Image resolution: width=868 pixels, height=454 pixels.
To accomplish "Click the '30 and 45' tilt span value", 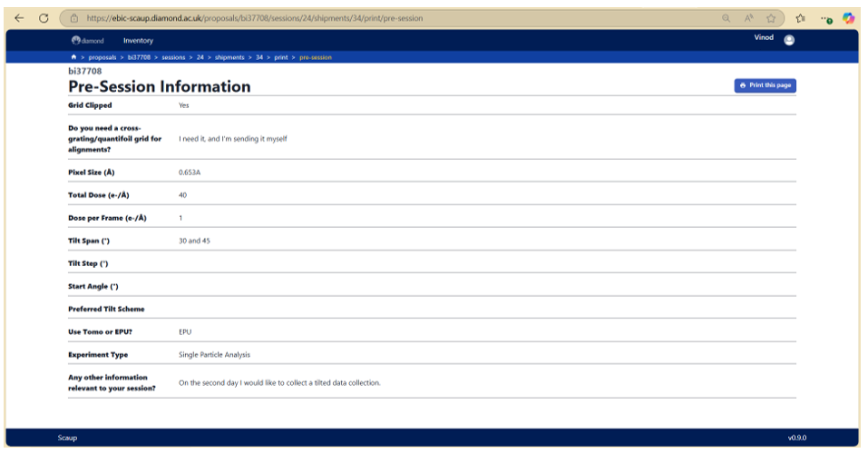I will [x=194, y=241].
